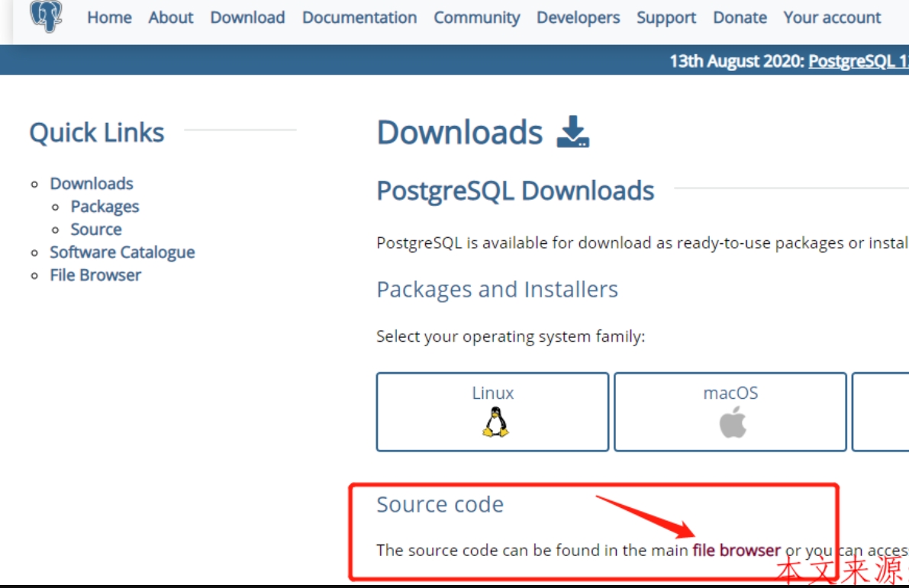Click Donate in the top navigation
Screen dimensions: 909x588
[x=740, y=18]
